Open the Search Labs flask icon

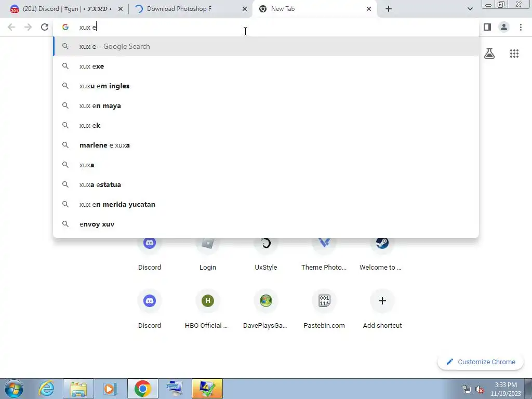[489, 54]
